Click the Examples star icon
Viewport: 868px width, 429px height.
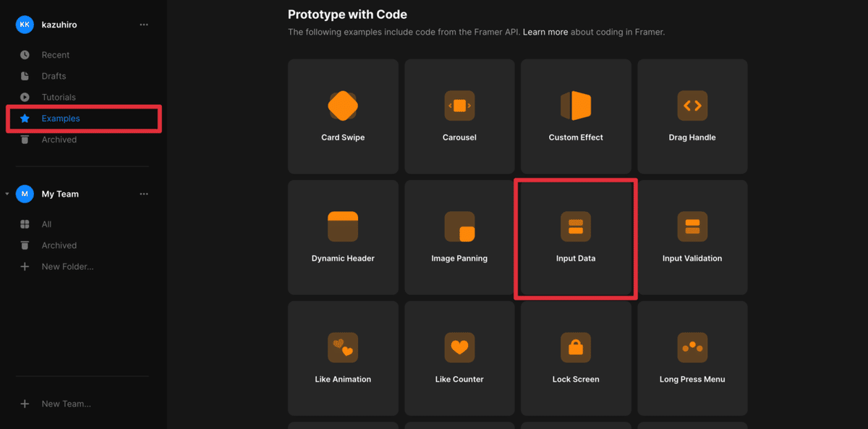tap(25, 118)
